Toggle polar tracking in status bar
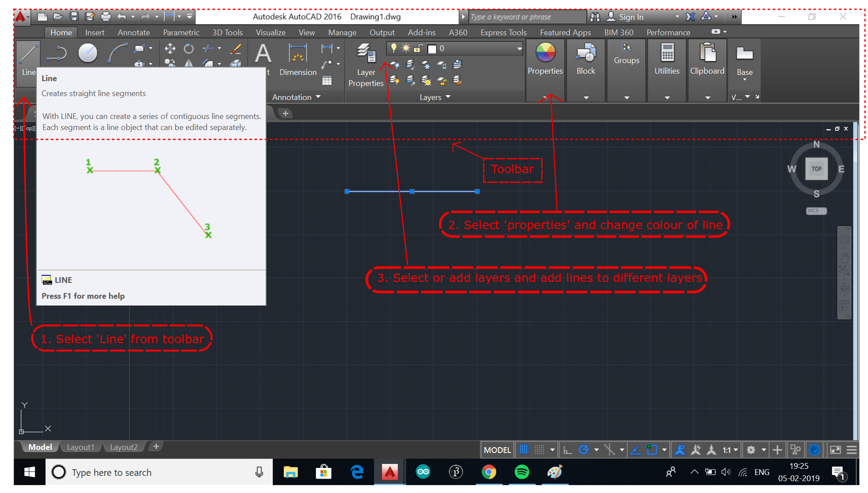Screen dimensions: 868x493 (x=584, y=450)
